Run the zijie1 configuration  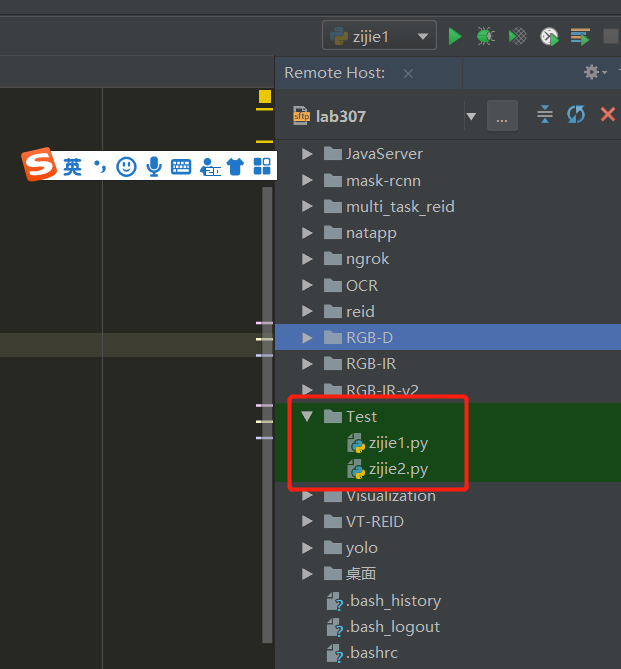pos(455,36)
